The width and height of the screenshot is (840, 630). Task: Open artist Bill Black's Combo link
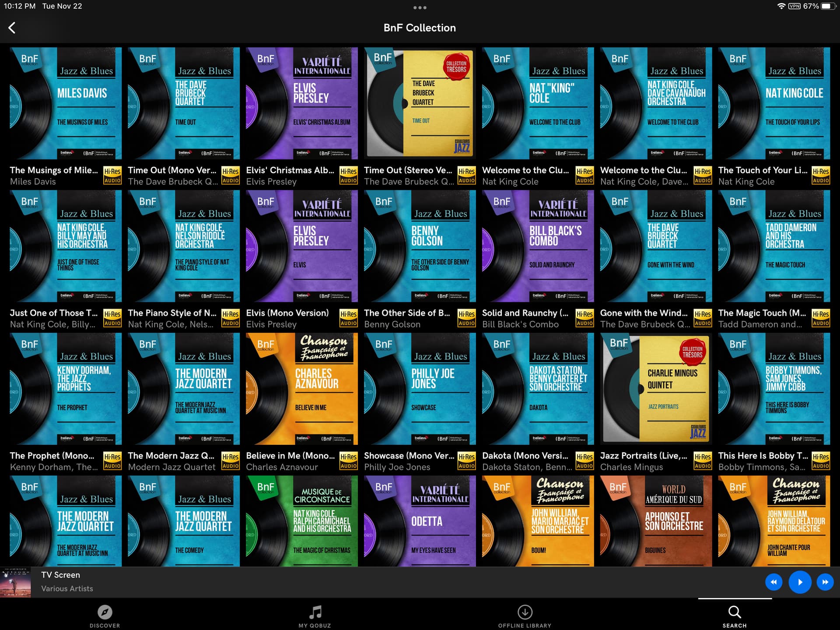520,324
